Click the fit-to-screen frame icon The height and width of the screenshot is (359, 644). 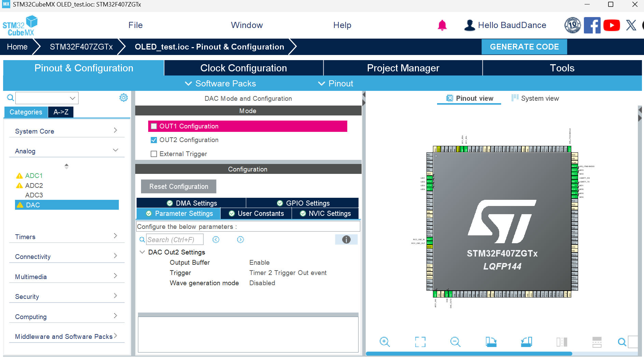pos(420,342)
